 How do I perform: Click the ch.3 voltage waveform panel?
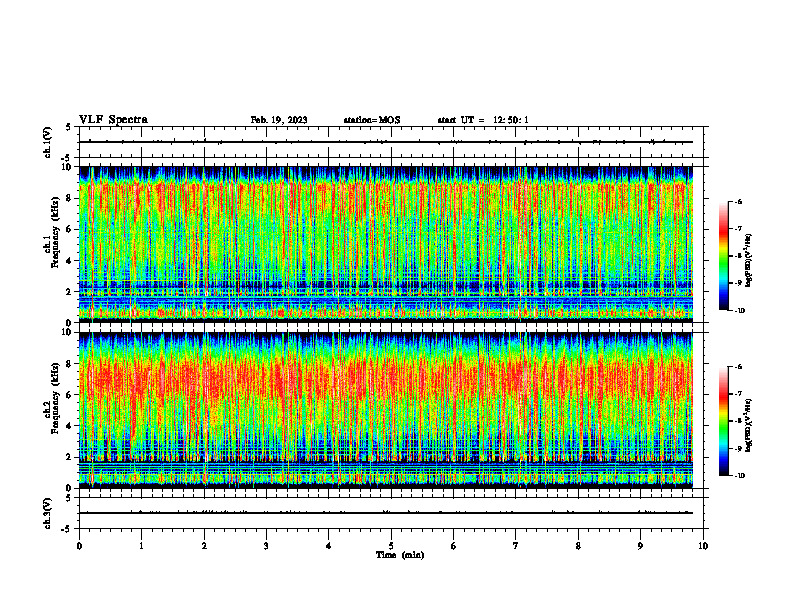pos(391,513)
